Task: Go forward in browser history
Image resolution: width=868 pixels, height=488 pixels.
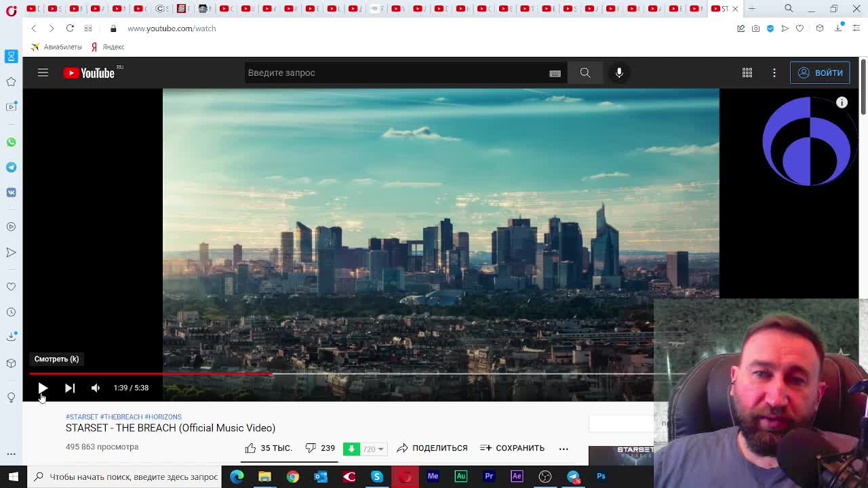Action: coord(52,28)
